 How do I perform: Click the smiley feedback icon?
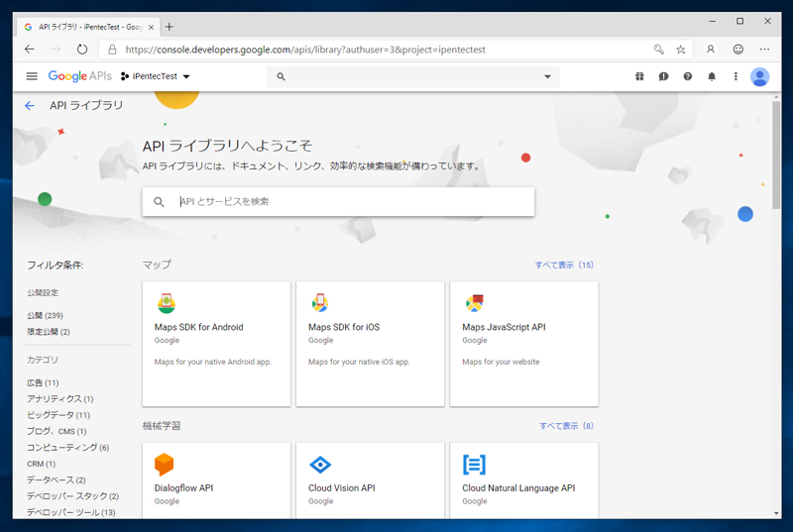(x=738, y=49)
